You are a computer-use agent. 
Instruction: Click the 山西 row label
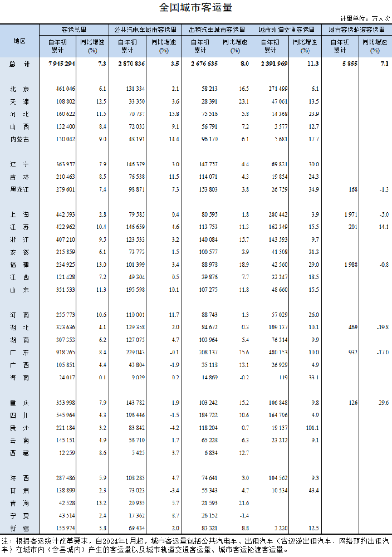pyautogui.click(x=19, y=127)
